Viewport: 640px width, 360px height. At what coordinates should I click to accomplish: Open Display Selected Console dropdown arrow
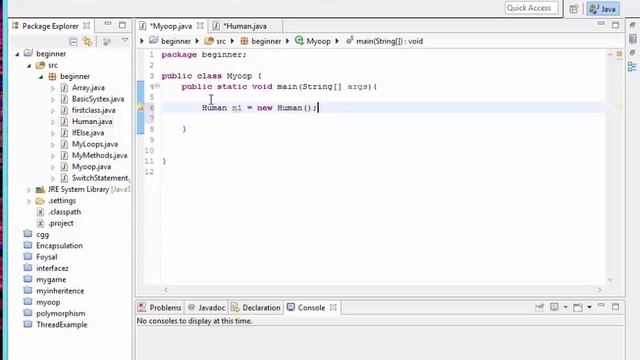coord(565,307)
